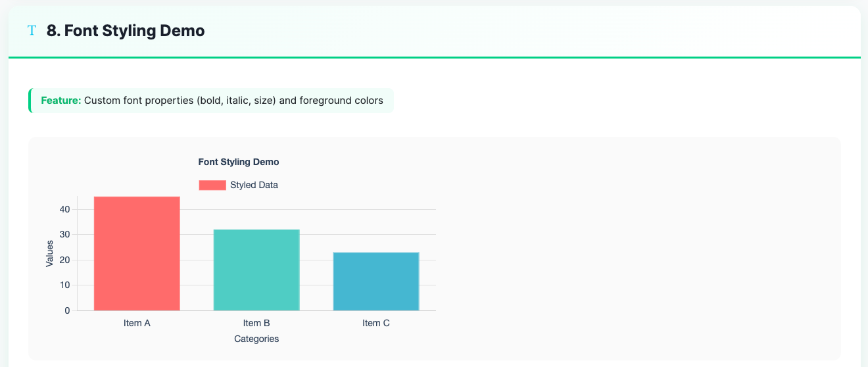Screen dimensions: 868x367
Task: Click the 30 tick on y-axis
Action: [64, 235]
